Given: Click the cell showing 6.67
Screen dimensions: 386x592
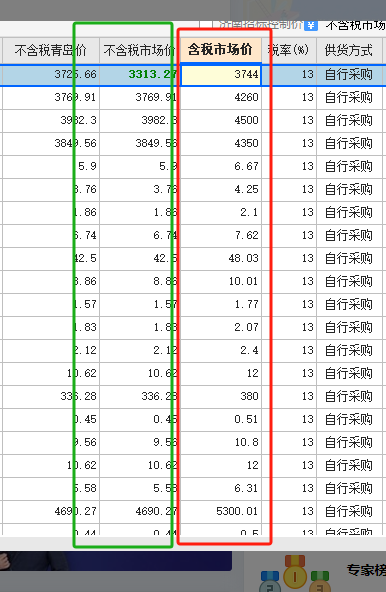Looking at the screenshot, I should point(221,167).
